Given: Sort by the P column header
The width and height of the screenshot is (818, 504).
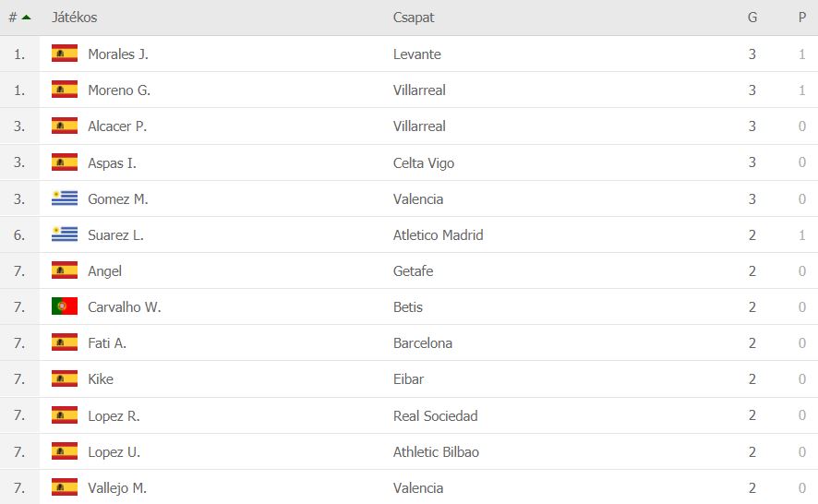Looking at the screenshot, I should pos(802,18).
